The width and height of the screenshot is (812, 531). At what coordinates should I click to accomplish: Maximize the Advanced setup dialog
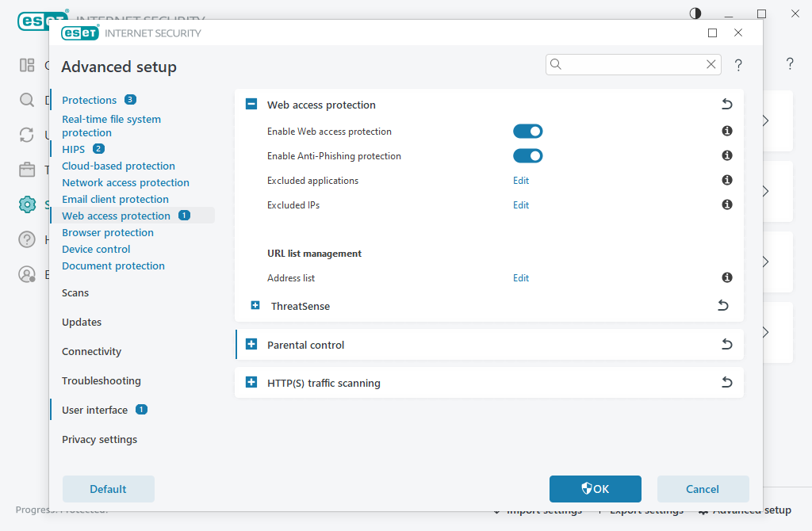pos(713,33)
